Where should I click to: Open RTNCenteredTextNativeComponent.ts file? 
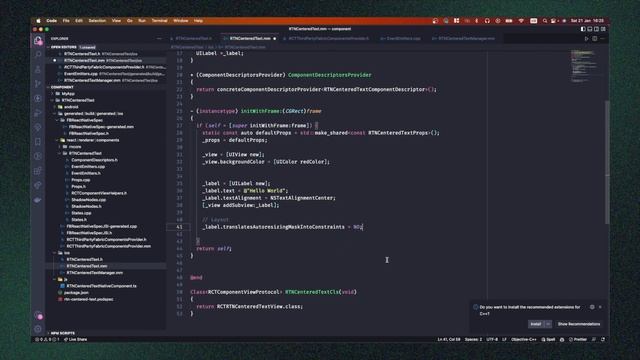click(x=101, y=286)
